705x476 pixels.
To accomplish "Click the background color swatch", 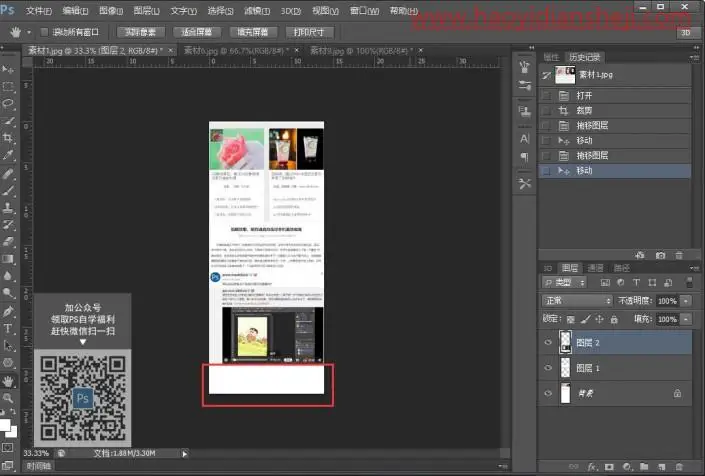I will click(13, 432).
